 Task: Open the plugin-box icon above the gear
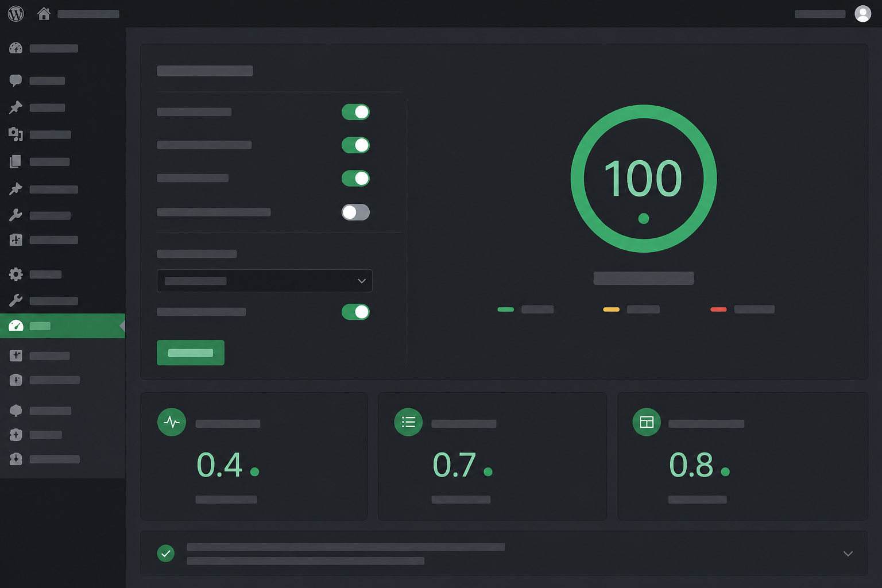click(x=16, y=240)
